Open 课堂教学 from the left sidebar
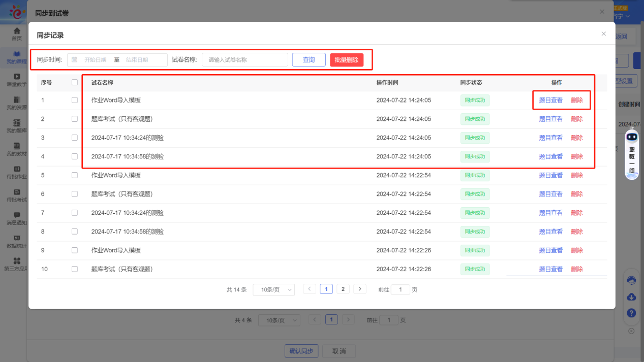This screenshot has height=362, width=644. pos(17,77)
